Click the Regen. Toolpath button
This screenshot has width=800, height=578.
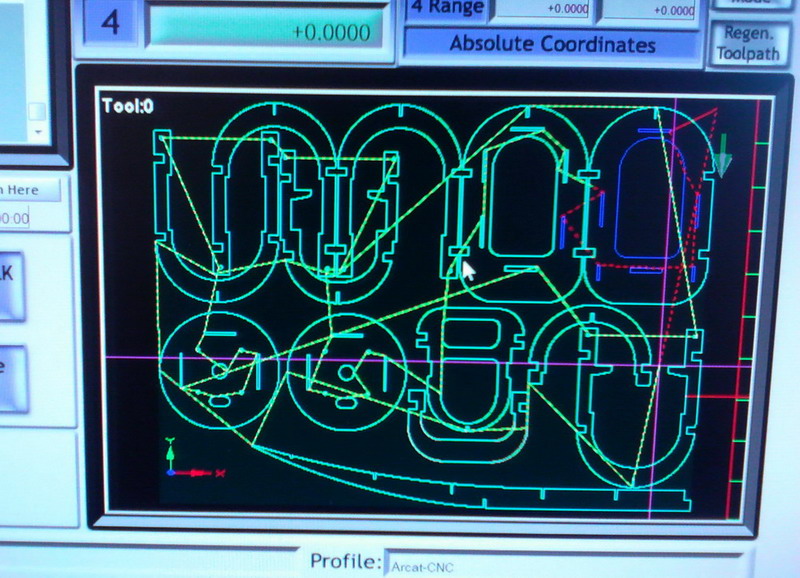click(x=750, y=44)
